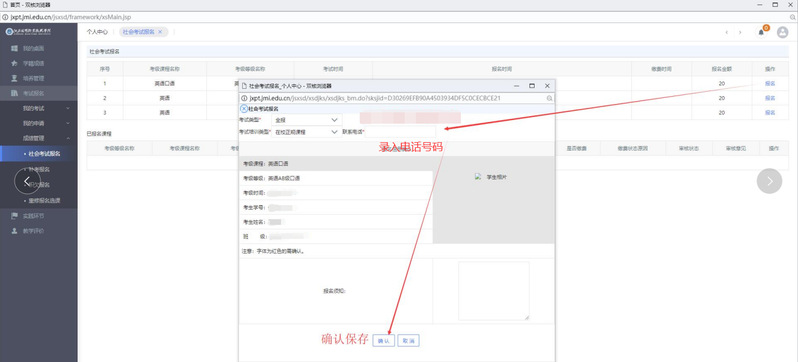Open the 考试培训类型 dropdown

tap(306, 132)
